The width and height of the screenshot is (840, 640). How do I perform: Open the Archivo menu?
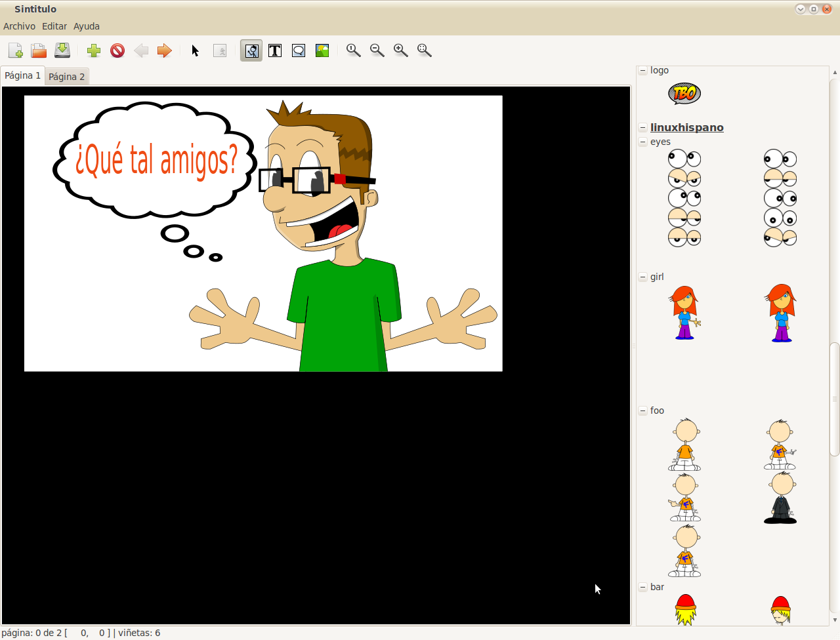19,26
